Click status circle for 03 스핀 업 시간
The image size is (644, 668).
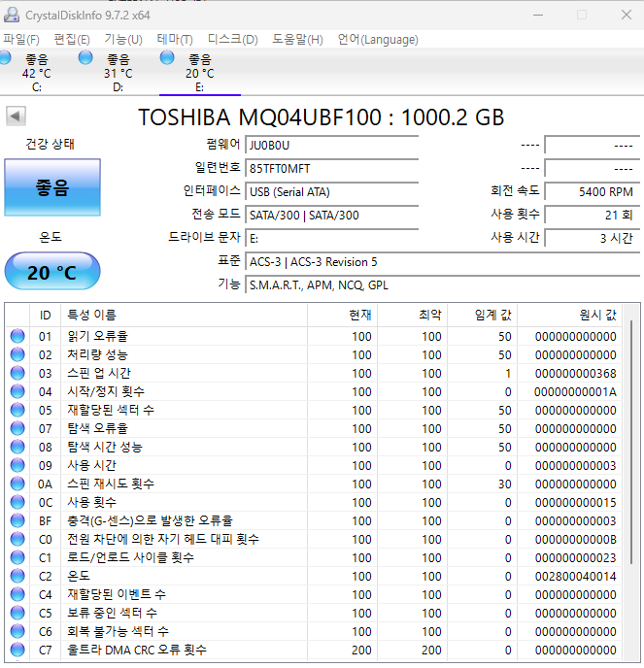coord(17,373)
